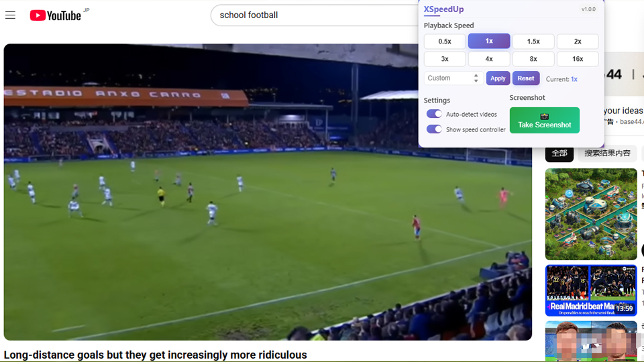
Task: Open the YouTube hamburger guide menu
Action: tap(10, 15)
